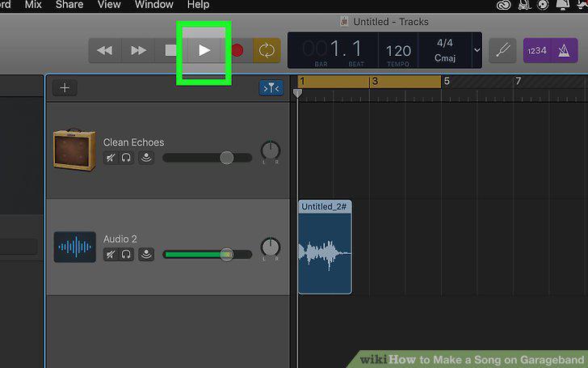Start playback with the Play button
This screenshot has height=368, width=588.
(204, 50)
